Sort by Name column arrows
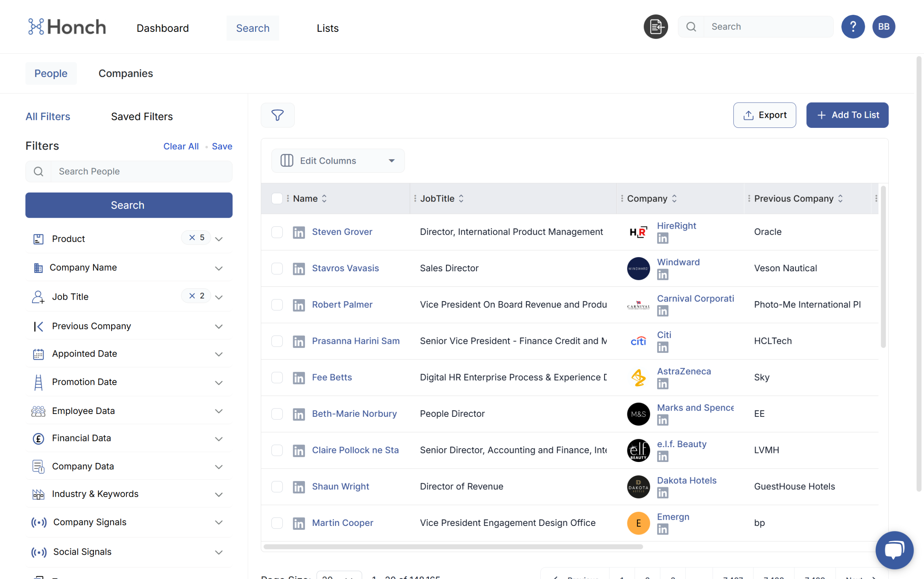The image size is (924, 579). tap(324, 198)
